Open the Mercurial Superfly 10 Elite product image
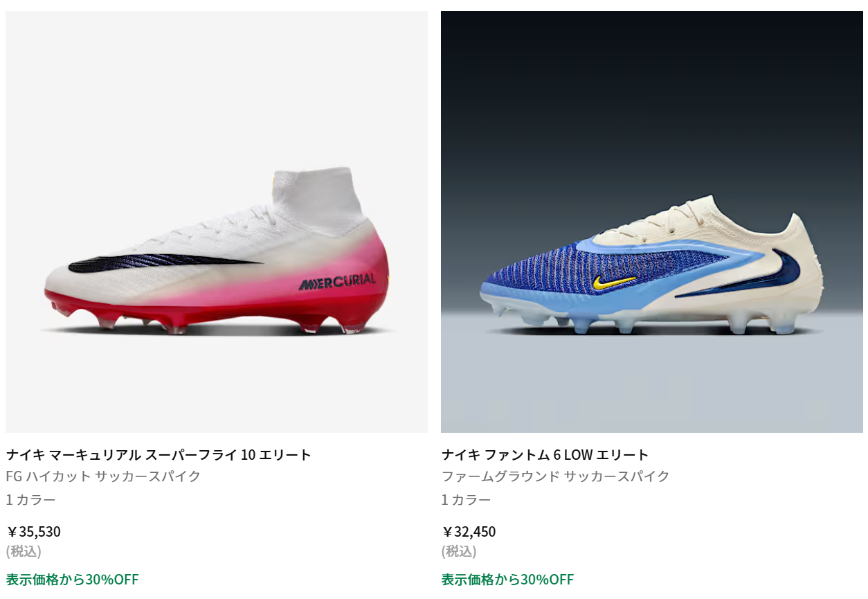Image resolution: width=868 pixels, height=599 pixels. click(x=217, y=222)
